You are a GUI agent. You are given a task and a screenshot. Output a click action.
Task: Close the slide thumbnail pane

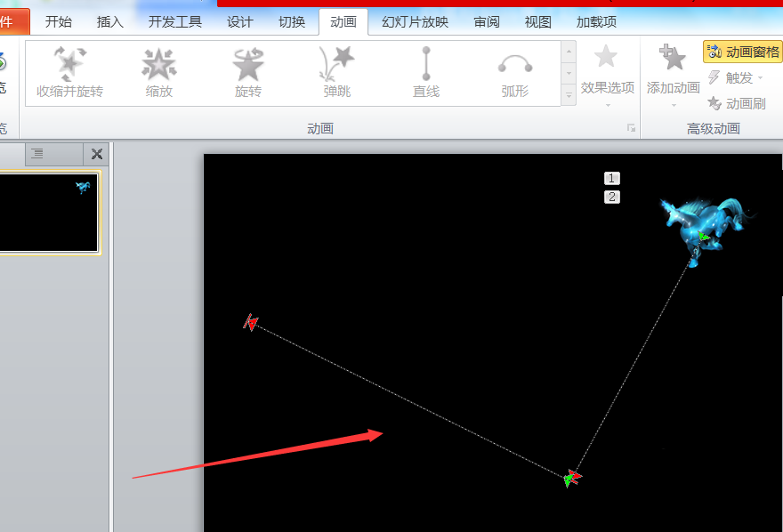97,154
